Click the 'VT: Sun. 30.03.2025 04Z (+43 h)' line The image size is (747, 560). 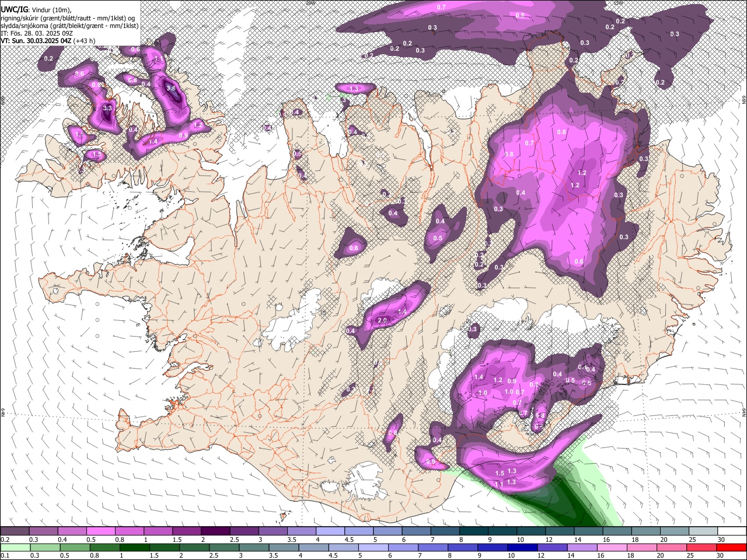click(48, 41)
